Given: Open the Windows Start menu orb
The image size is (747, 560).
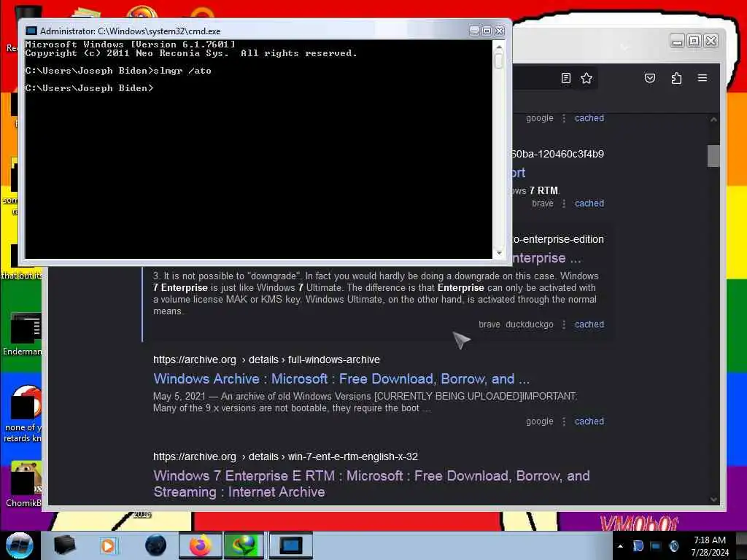Looking at the screenshot, I should 19,545.
